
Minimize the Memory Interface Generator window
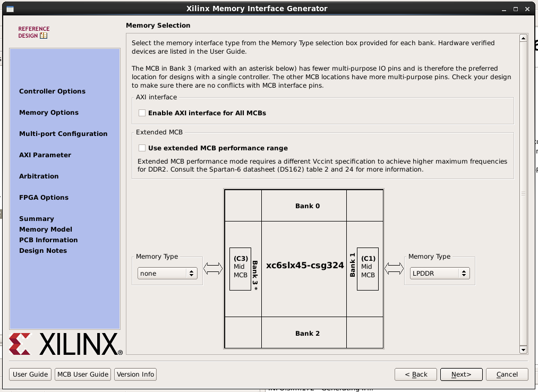(503, 9)
